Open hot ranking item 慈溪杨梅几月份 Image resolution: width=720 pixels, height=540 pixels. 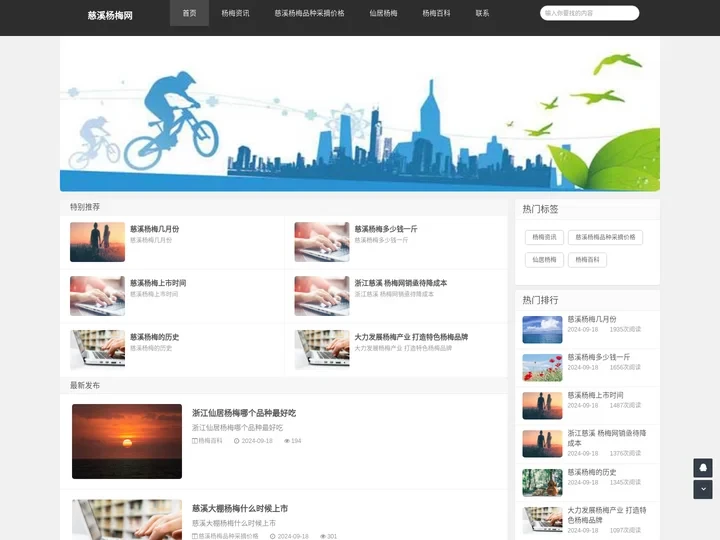[592, 319]
